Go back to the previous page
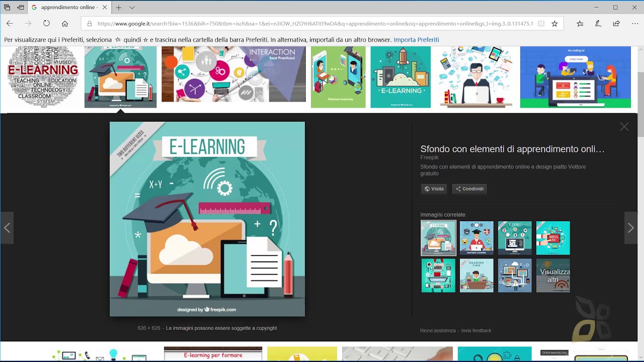The width and height of the screenshot is (644, 362). pyautogui.click(x=10, y=24)
